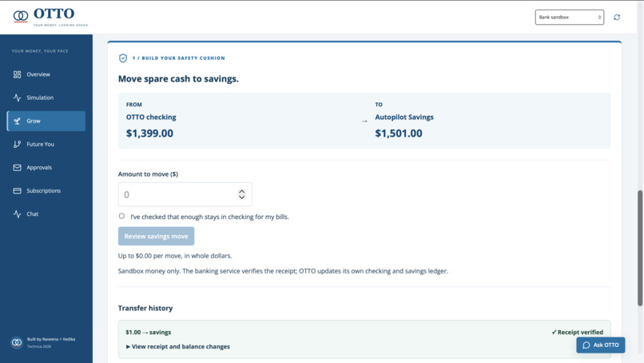Go to the Simulation section
644x363 pixels.
coord(46,98)
